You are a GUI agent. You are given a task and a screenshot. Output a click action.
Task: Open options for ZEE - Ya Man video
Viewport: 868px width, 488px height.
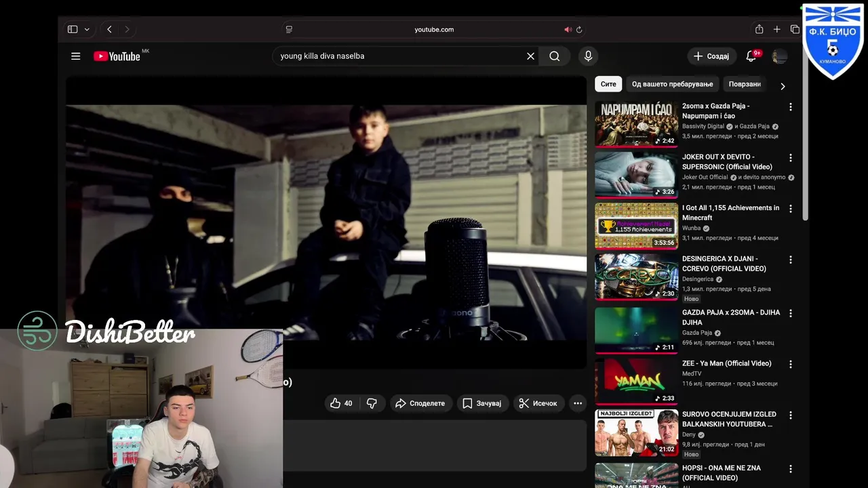tap(790, 364)
